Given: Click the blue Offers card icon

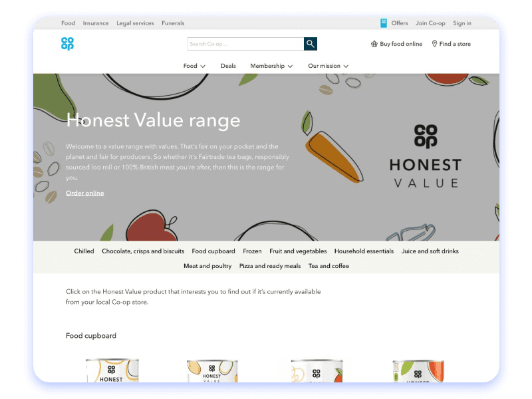Looking at the screenshot, I should click(384, 23).
